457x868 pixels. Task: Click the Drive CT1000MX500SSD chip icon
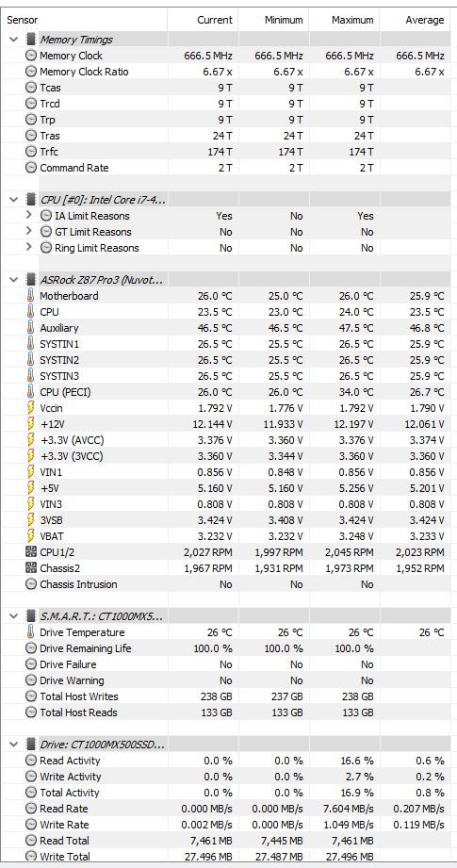coord(31,745)
